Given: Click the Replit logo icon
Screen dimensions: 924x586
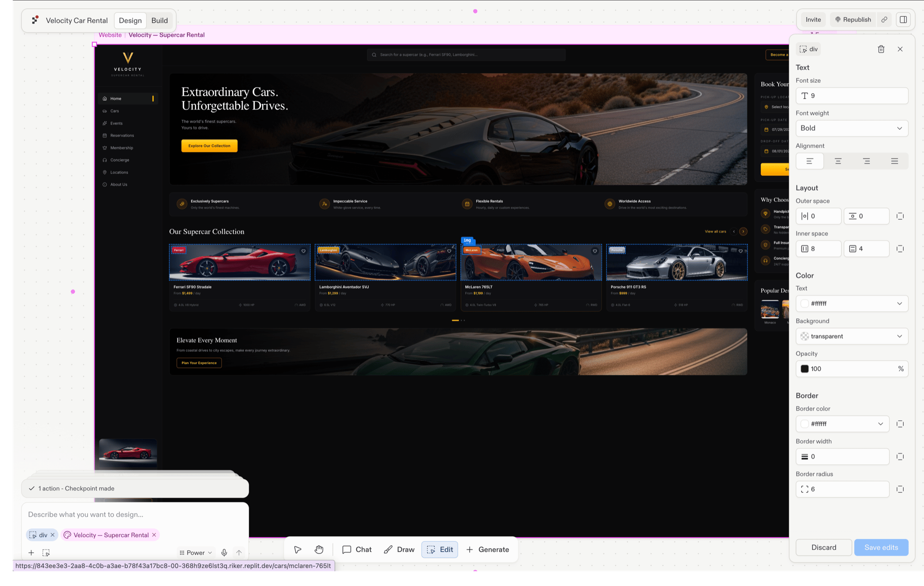Looking at the screenshot, I should [35, 20].
